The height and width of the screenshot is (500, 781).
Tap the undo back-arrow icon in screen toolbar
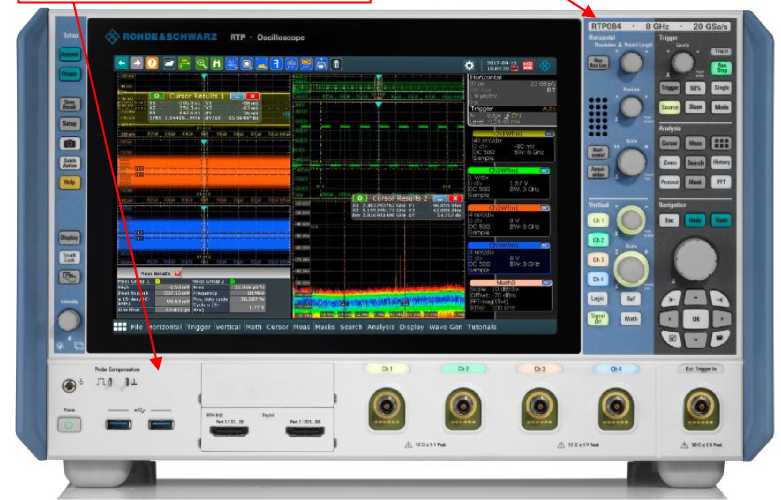pos(122,63)
